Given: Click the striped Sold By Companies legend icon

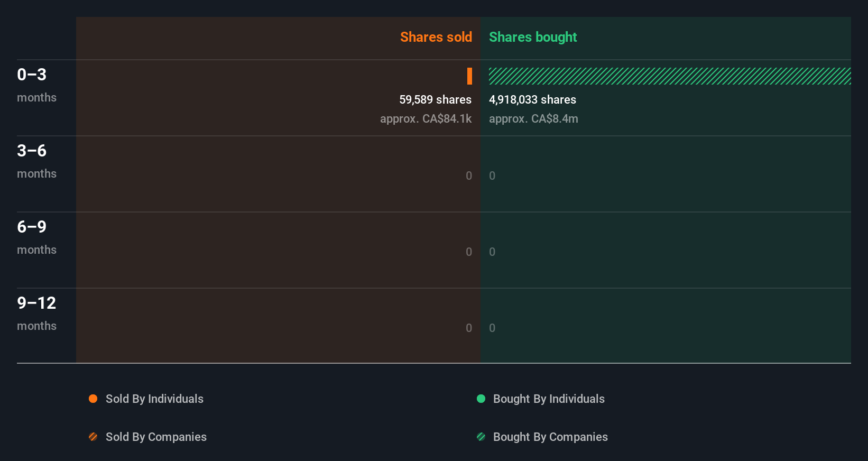Looking at the screenshot, I should (x=93, y=437).
